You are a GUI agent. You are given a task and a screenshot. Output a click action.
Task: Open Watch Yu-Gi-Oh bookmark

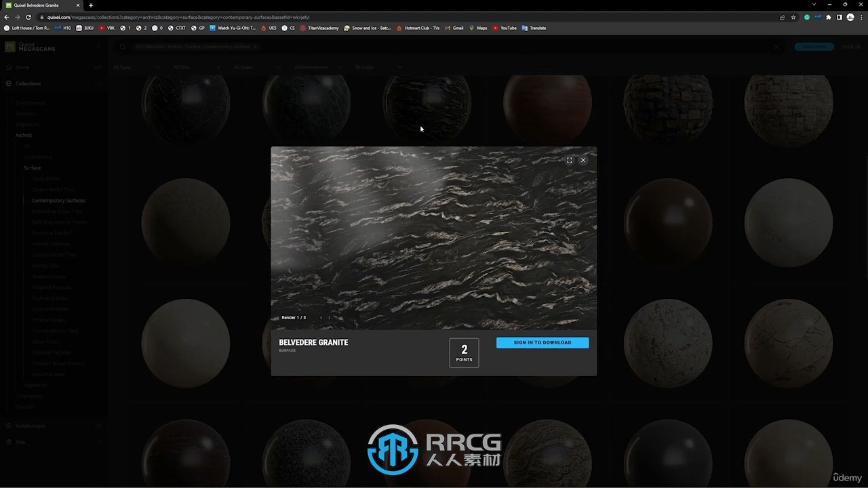pyautogui.click(x=233, y=28)
